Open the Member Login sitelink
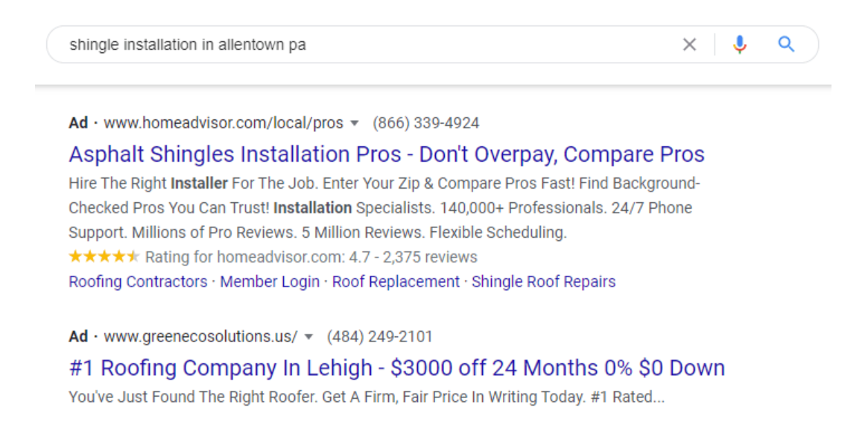Viewport: 868px width, 428px height. point(270,282)
